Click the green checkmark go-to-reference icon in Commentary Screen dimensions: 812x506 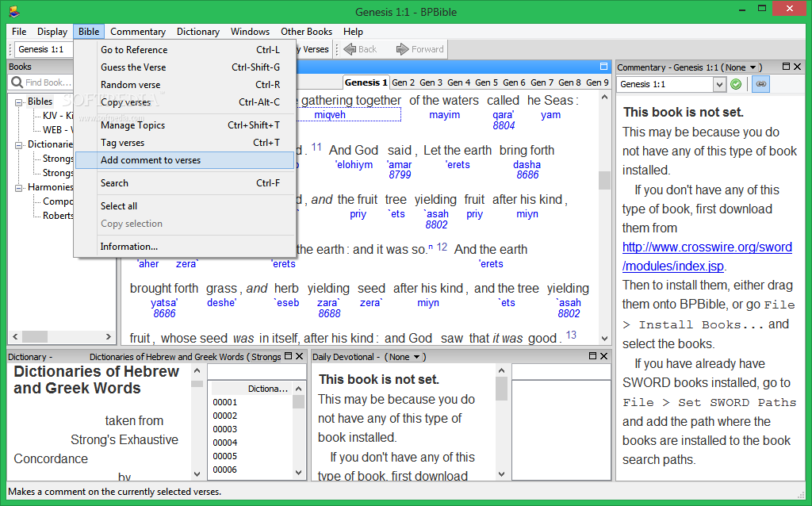(x=736, y=84)
